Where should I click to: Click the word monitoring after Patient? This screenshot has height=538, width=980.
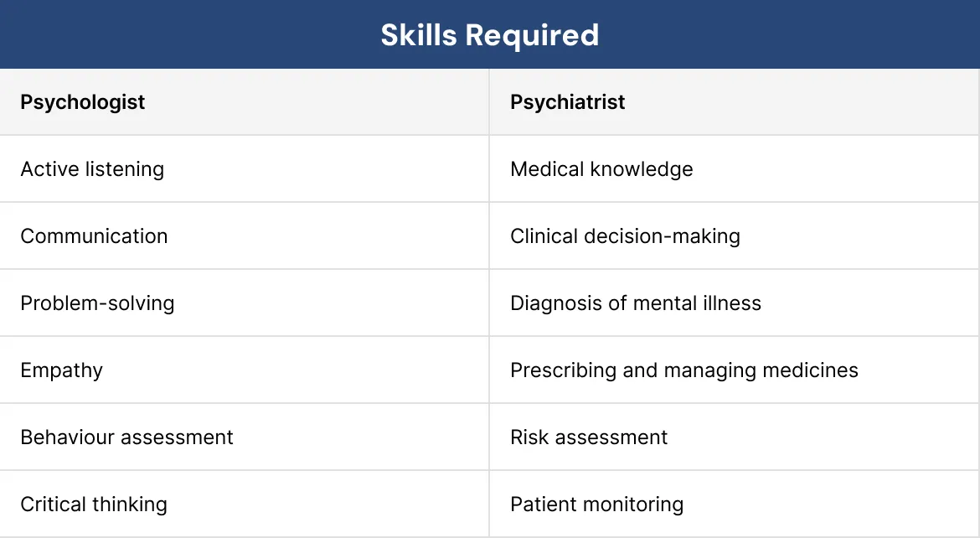(630, 504)
